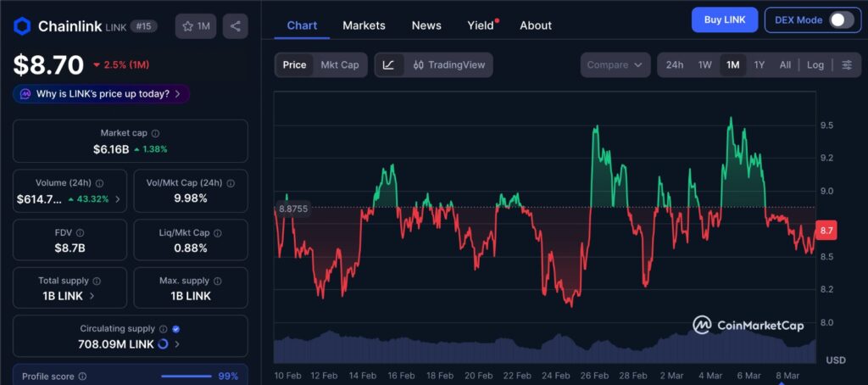
Task: Click the $8.7B FDV value
Action: pyautogui.click(x=70, y=248)
